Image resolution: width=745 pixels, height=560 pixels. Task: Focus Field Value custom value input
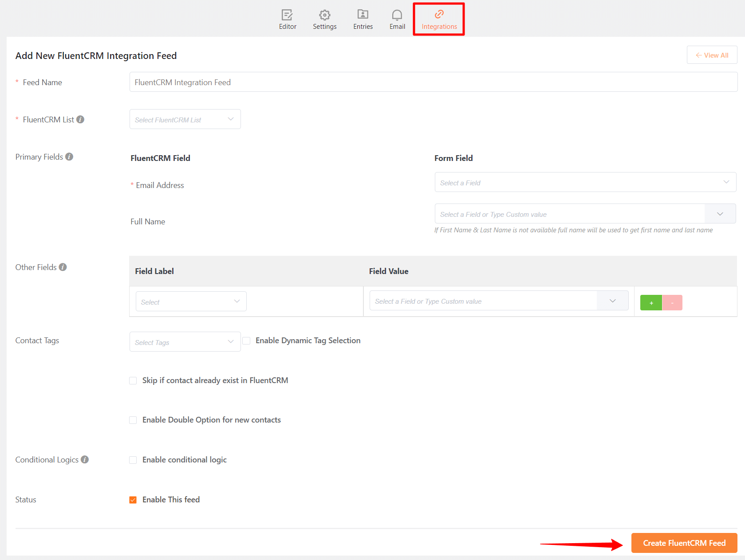483,301
